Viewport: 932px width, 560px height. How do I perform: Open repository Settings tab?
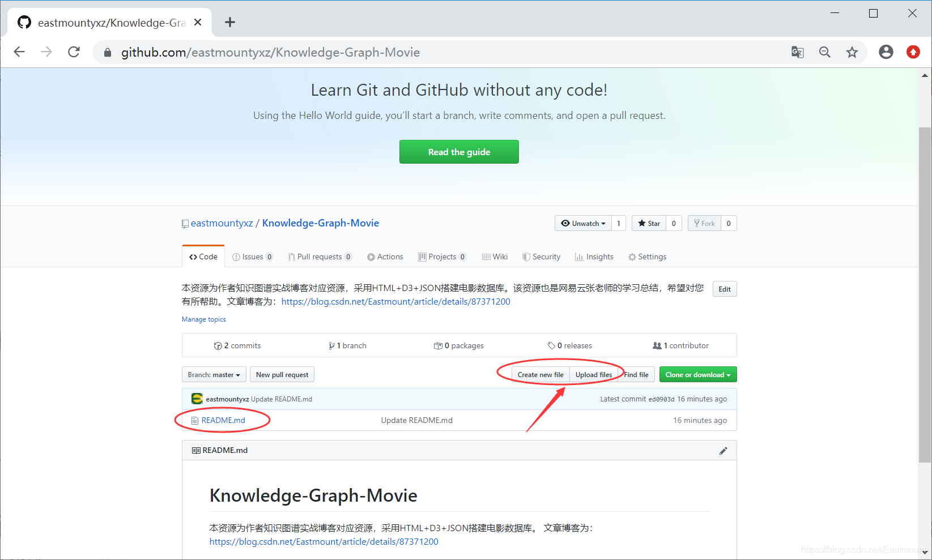click(647, 257)
